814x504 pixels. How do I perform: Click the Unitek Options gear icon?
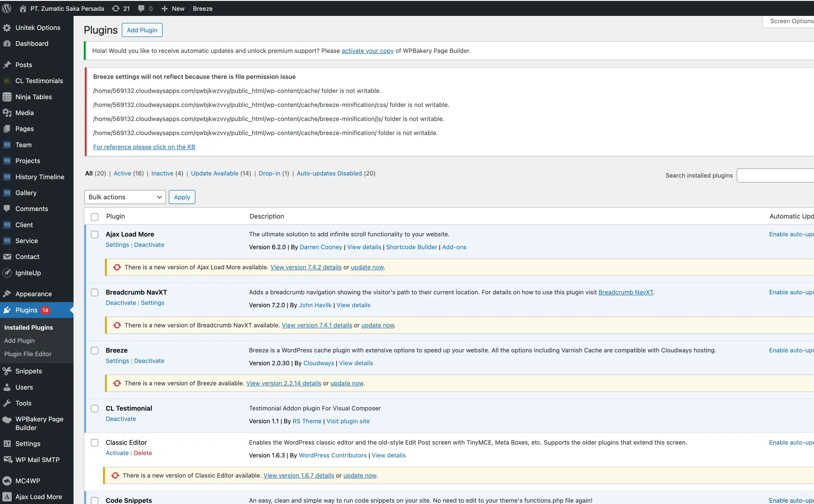click(x=7, y=28)
